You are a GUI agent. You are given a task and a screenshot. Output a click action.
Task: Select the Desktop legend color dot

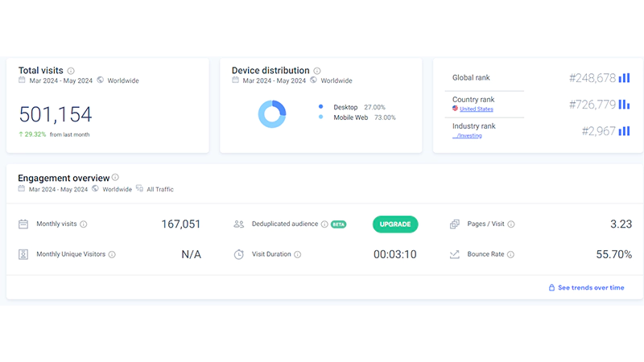(320, 107)
